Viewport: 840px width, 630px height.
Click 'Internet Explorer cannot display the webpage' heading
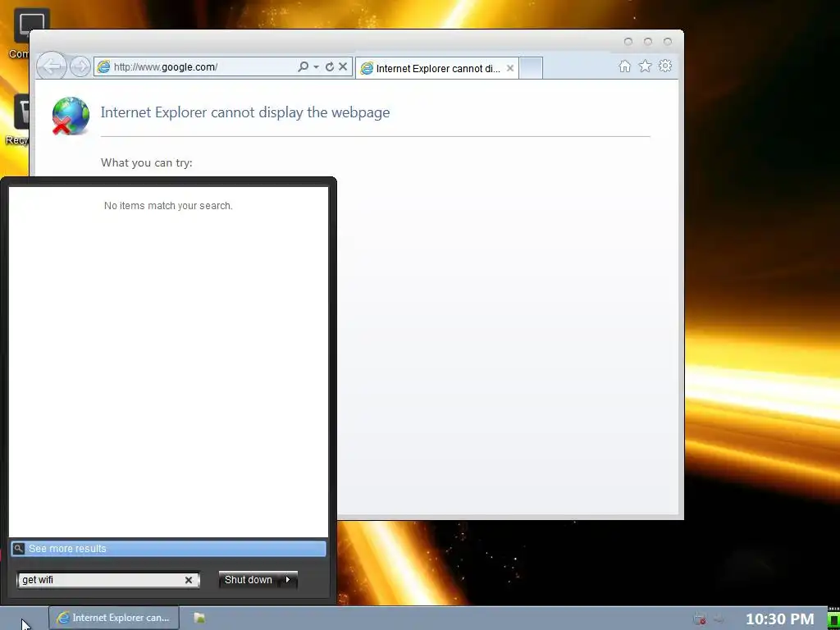click(x=245, y=112)
